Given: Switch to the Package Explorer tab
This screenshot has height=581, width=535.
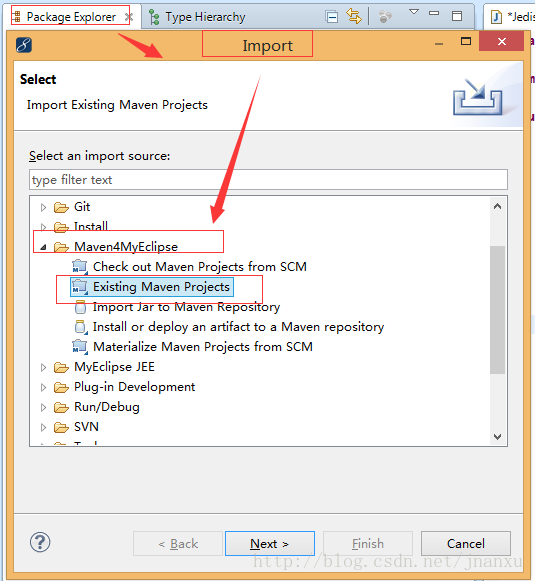Looking at the screenshot, I should coord(71,17).
